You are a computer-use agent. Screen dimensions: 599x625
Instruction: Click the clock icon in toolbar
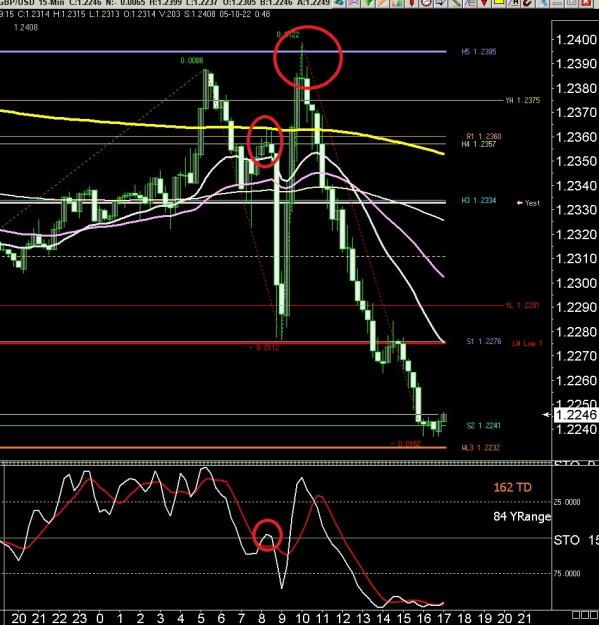(426, 3)
